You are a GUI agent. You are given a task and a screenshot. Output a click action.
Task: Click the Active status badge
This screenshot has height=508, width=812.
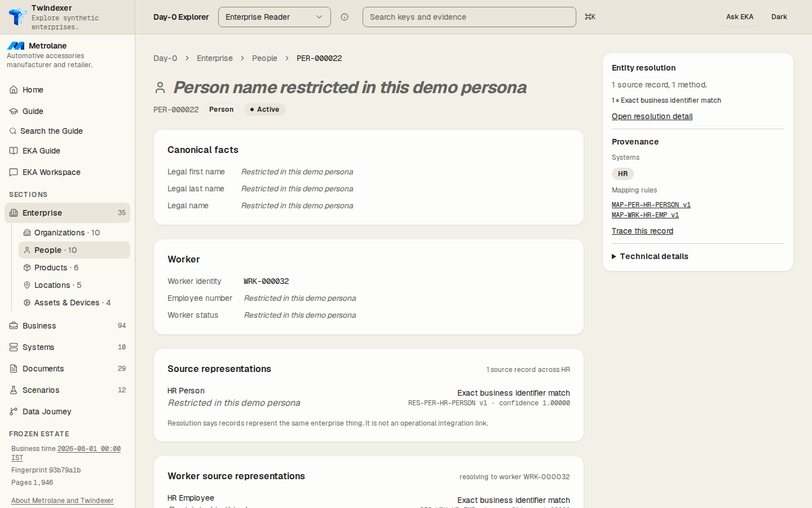point(265,110)
